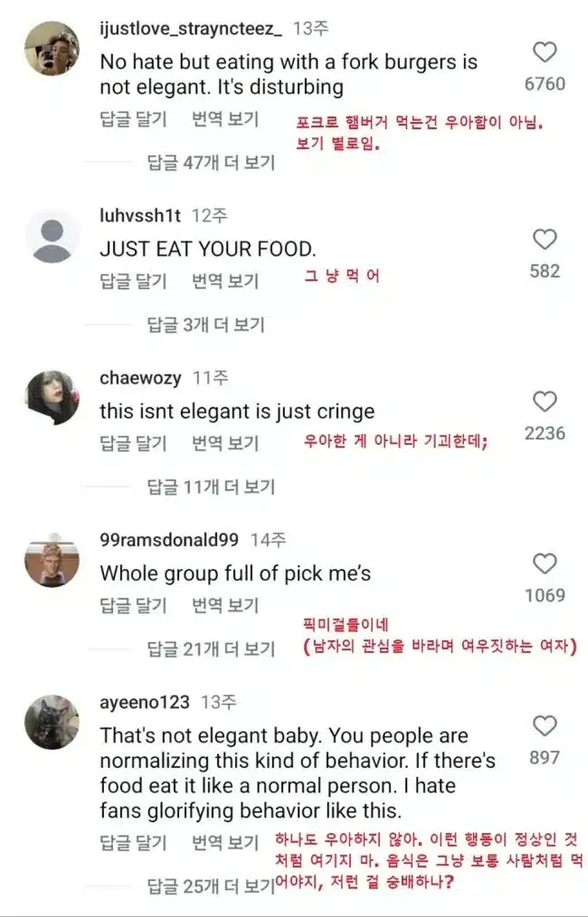This screenshot has height=917, width=588.
Task: Click the username ijustlove_strayncteez_
Action: point(191,27)
